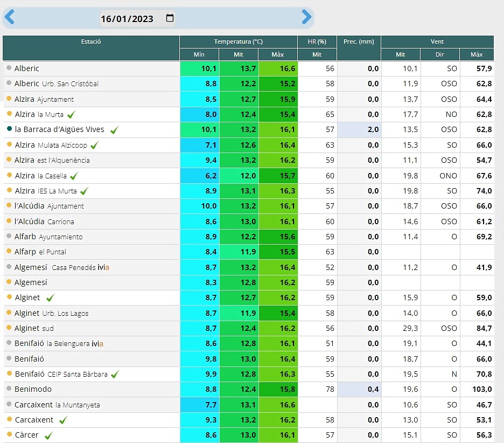
Task: Open the Carcaixent la Muntanyeta station
Action: (57, 405)
